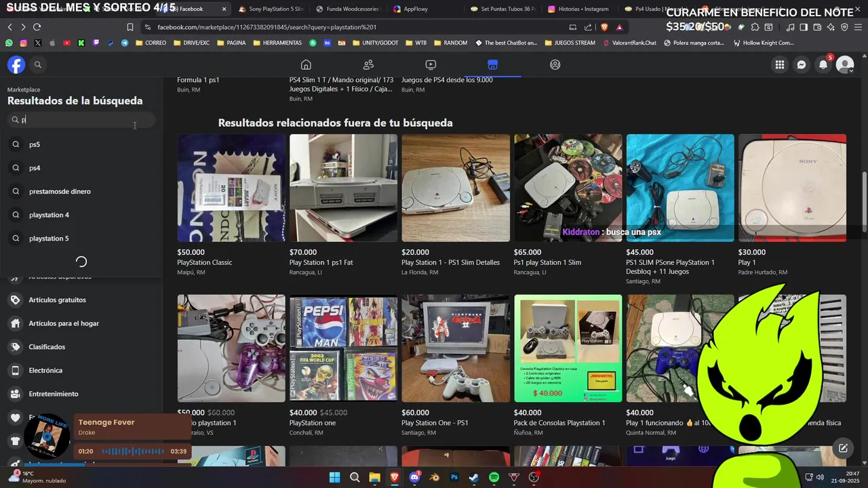The width and height of the screenshot is (868, 488).
Task: Open the Windows Start button
Action: [335, 477]
